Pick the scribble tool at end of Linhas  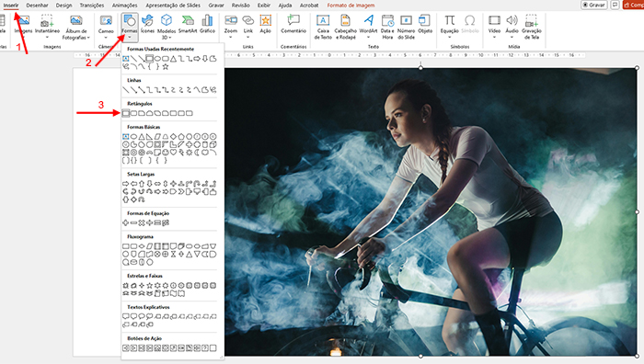coord(213,90)
